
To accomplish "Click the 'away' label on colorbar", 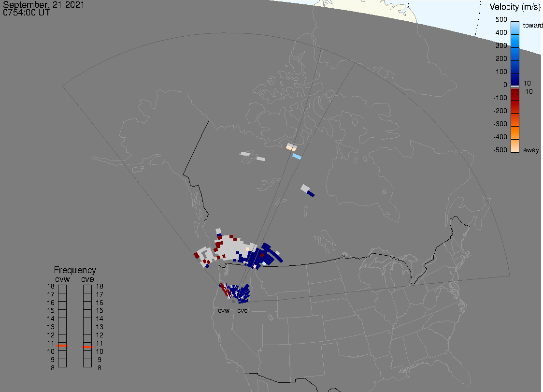I will [x=531, y=150].
